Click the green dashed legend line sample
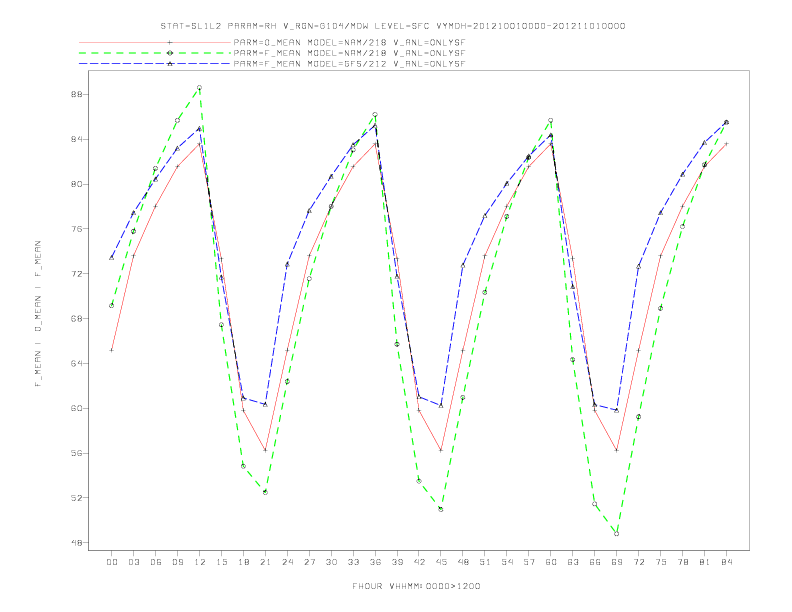The height and width of the screenshot is (612, 792). pyautogui.click(x=155, y=53)
